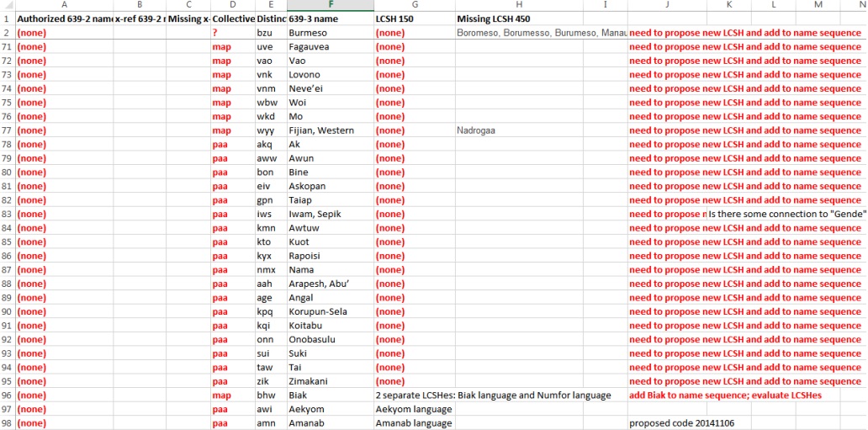This screenshot has width=868, height=430.
Task: Select the code cell 'bzu'
Action: 271,33
